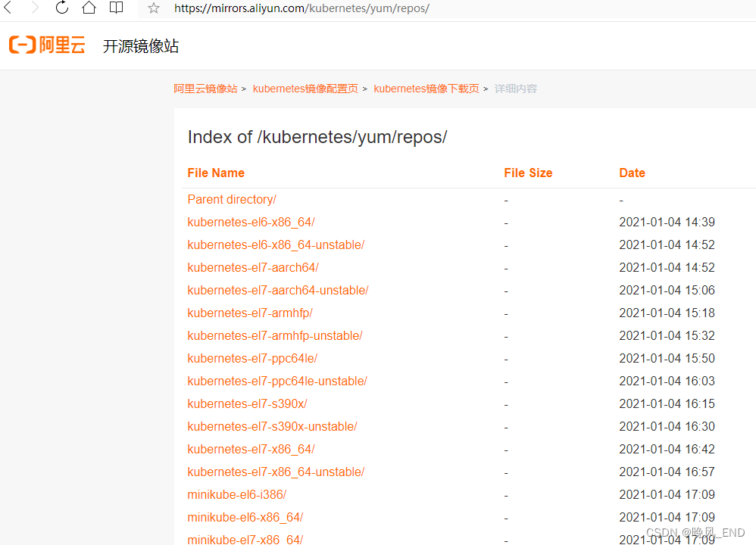The width and height of the screenshot is (756, 545).
Task: Select date 2021-01-04 15:18
Action: pos(667,313)
